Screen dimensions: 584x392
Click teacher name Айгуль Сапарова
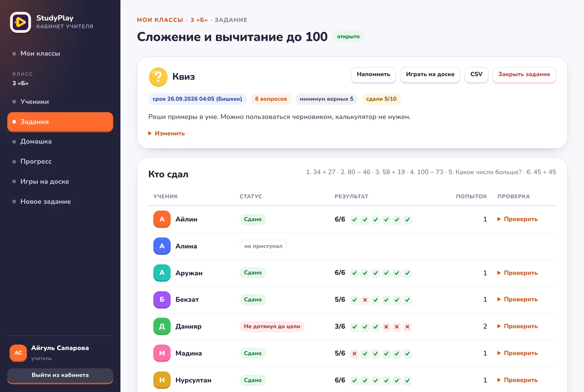tap(60, 348)
